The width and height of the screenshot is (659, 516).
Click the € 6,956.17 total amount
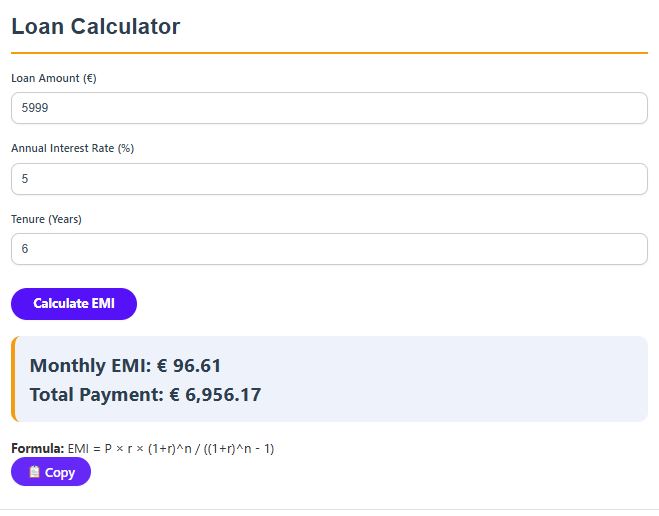click(215, 395)
